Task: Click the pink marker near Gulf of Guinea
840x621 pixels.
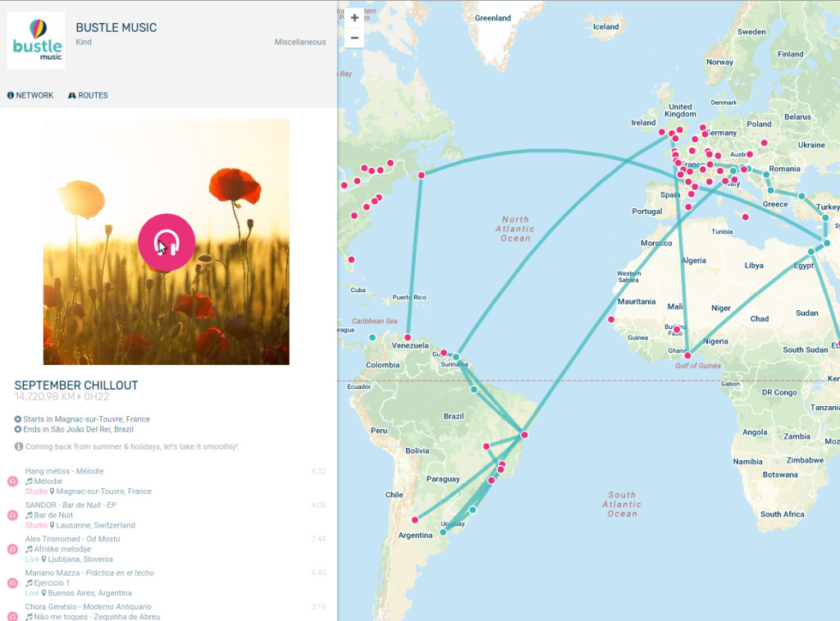Action: pyautogui.click(x=687, y=355)
